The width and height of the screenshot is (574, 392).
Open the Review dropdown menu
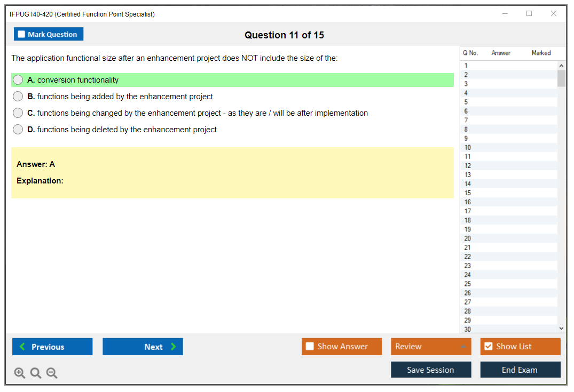point(431,347)
